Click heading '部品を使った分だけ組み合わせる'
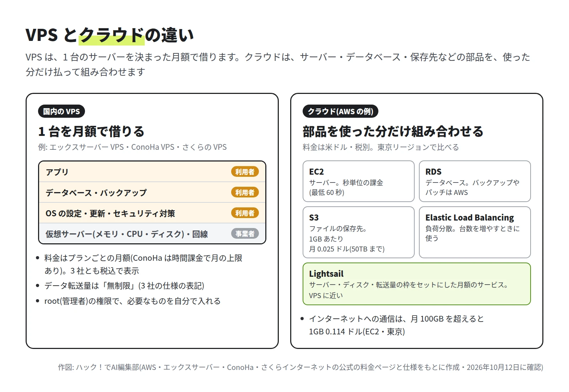 (393, 131)
